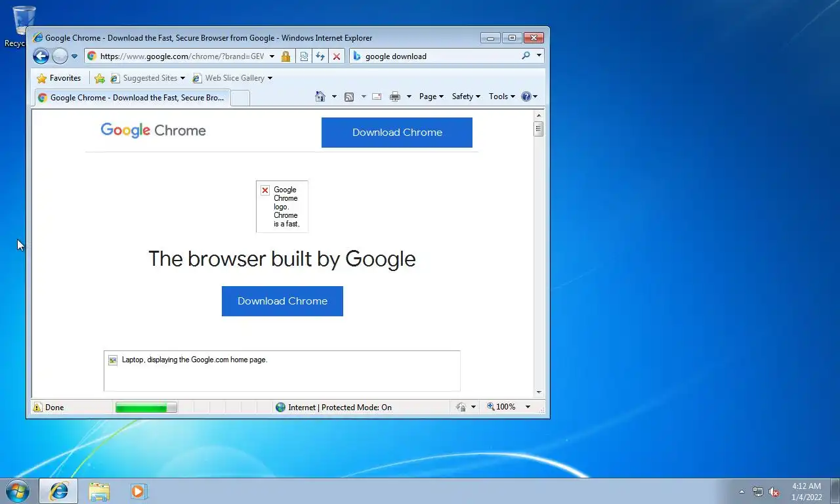
Task: Click the Google Chrome wordmark logo
Action: [153, 131]
